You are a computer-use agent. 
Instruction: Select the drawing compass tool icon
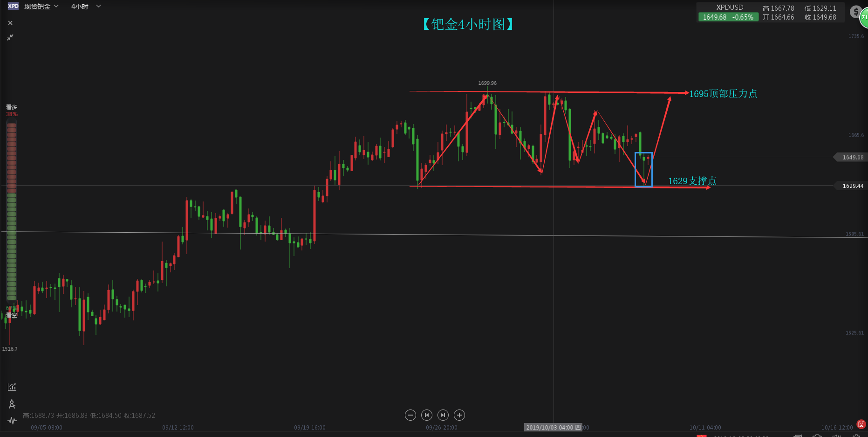click(x=12, y=404)
